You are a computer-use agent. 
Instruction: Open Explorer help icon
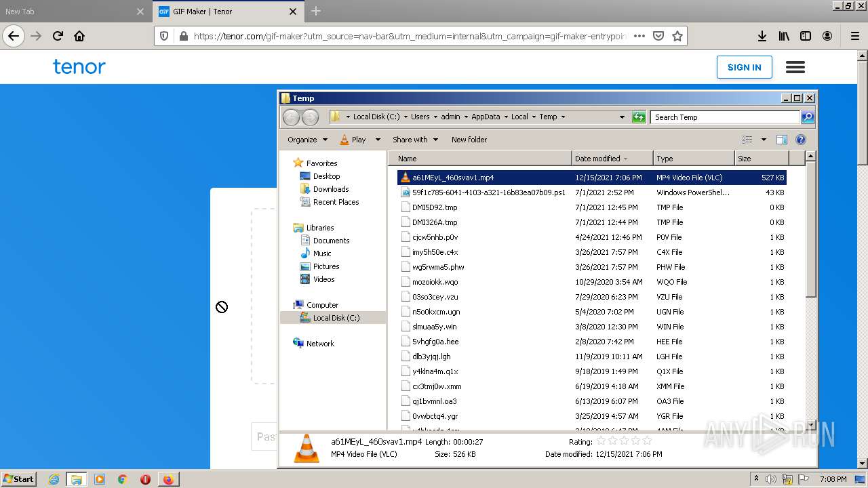pyautogui.click(x=800, y=140)
